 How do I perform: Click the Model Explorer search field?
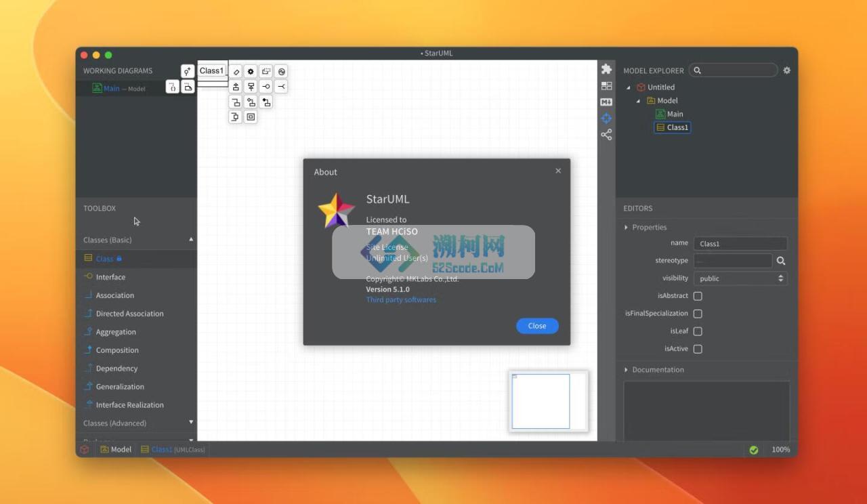pyautogui.click(x=734, y=70)
